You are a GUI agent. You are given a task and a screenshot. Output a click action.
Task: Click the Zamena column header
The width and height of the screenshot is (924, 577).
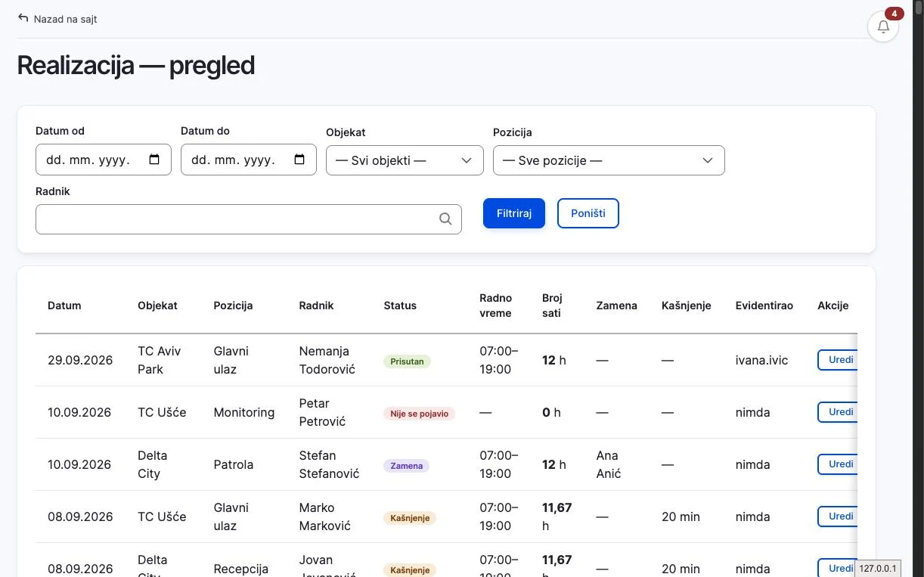[x=617, y=306]
